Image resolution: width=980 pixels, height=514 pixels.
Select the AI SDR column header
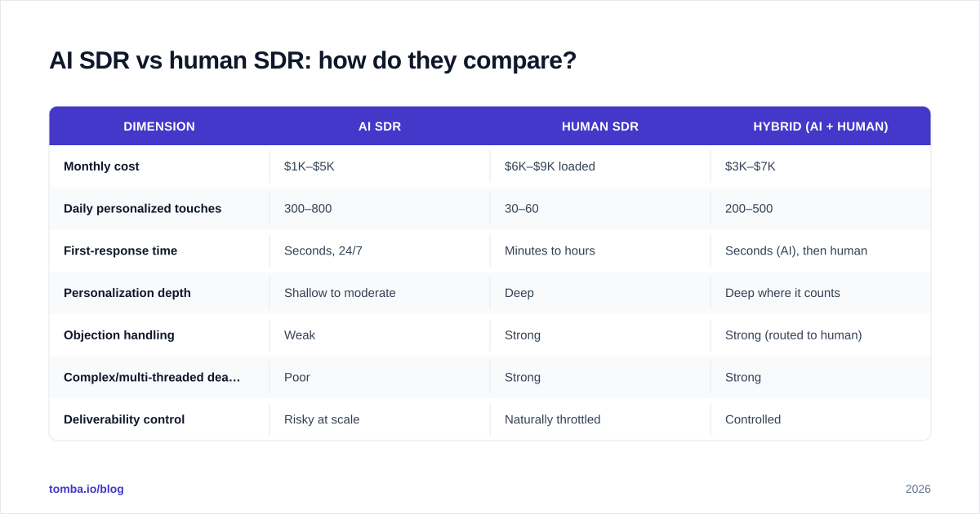pyautogui.click(x=380, y=126)
